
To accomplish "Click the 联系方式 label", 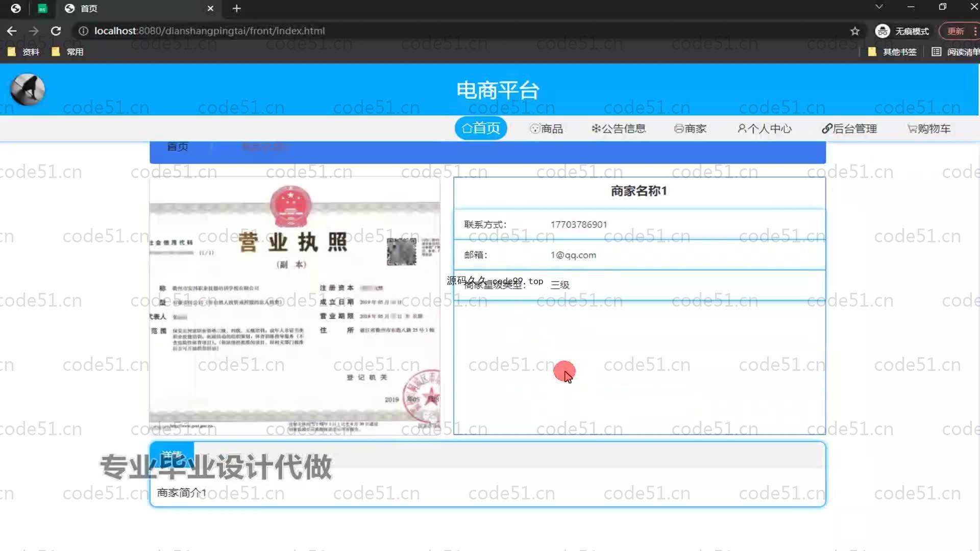I will (485, 224).
